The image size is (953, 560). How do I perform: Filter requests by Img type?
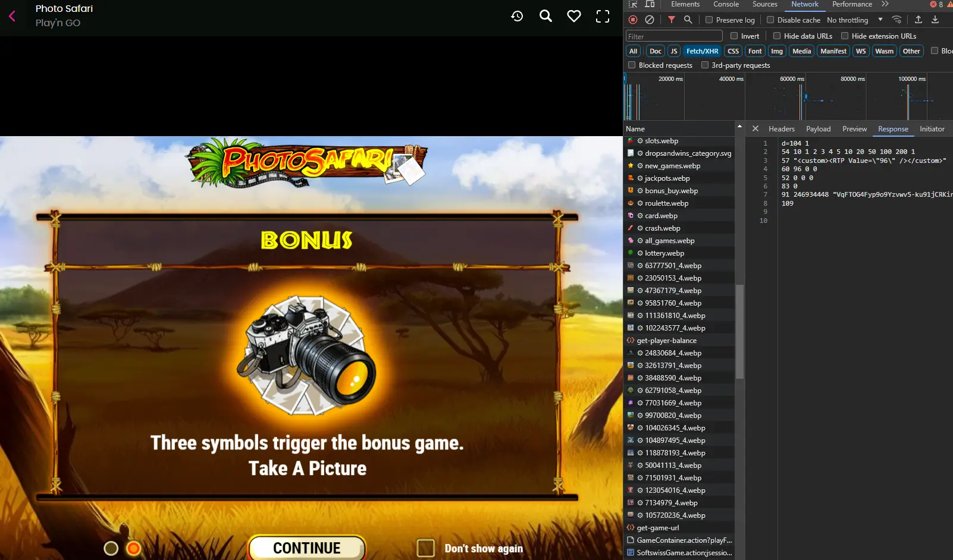[777, 51]
